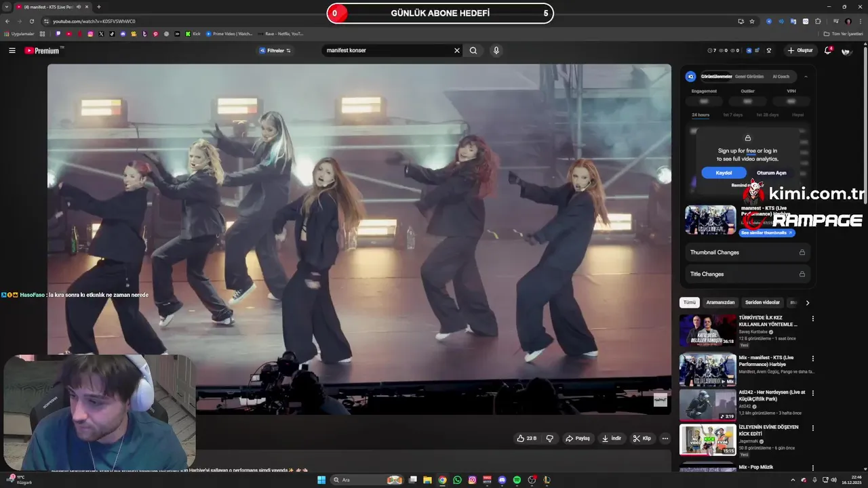Select the Aramanızdan filter chip

[x=720, y=302]
